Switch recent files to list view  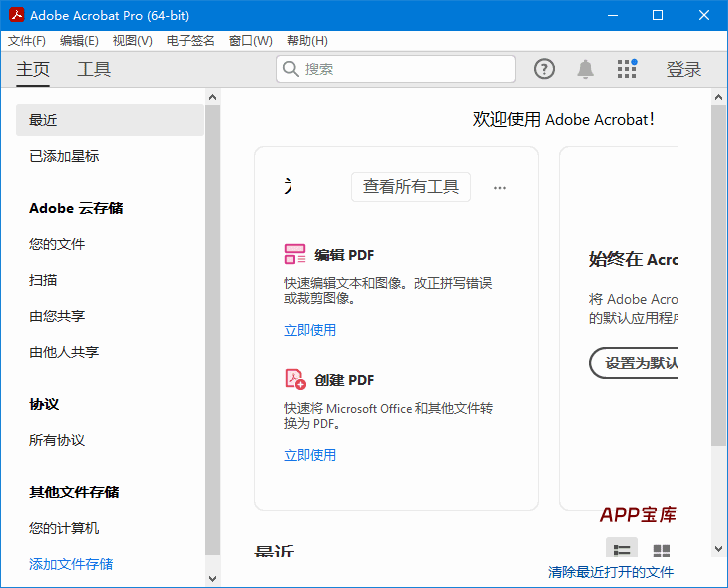tap(622, 549)
